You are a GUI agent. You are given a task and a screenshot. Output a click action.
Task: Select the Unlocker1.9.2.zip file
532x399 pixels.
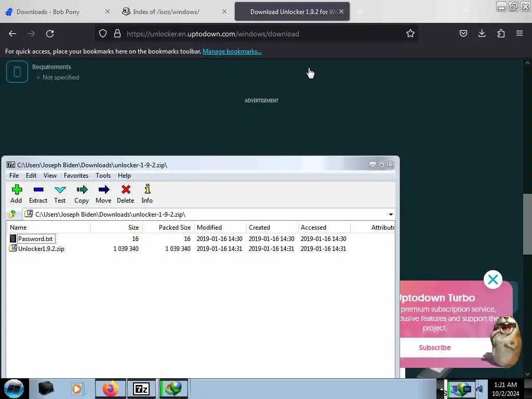coord(41,249)
